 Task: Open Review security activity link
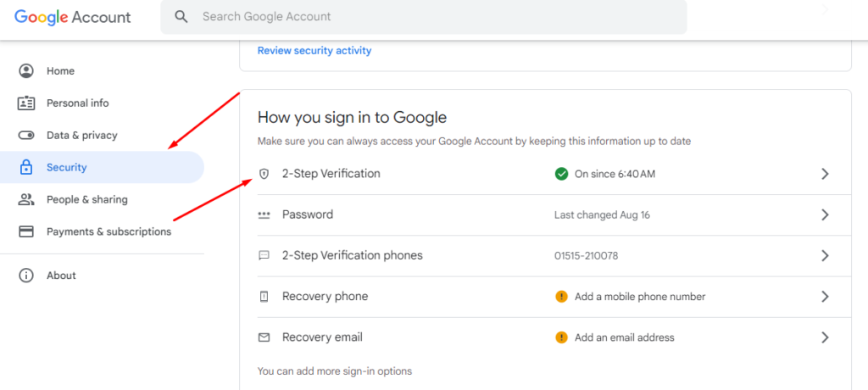pos(314,51)
